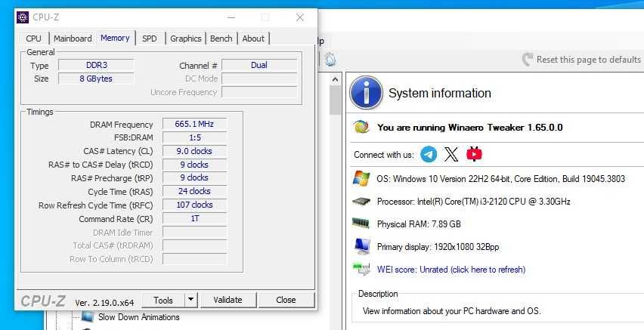
Task: Click the memory Size field 8 GBytes
Action: tap(97, 79)
